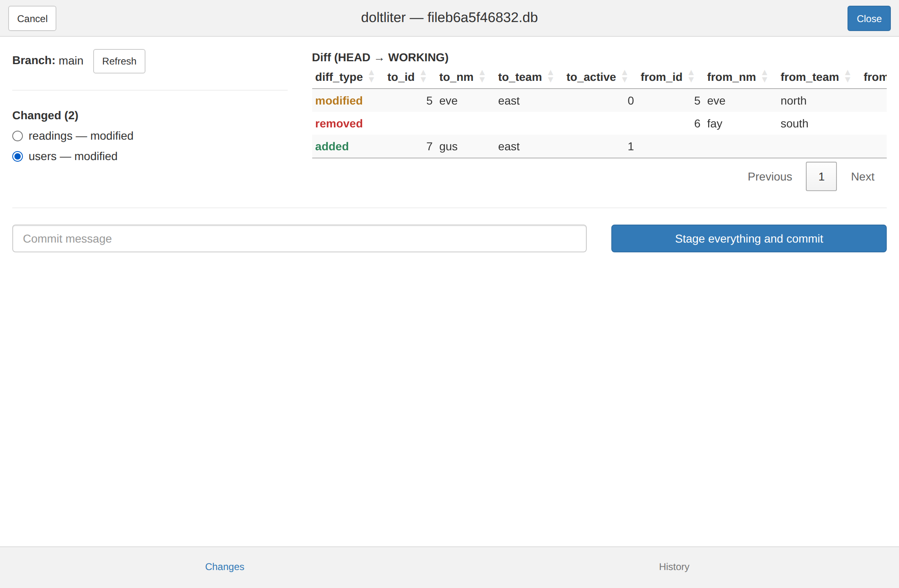Sort by the diff_type column arrows

click(x=371, y=77)
